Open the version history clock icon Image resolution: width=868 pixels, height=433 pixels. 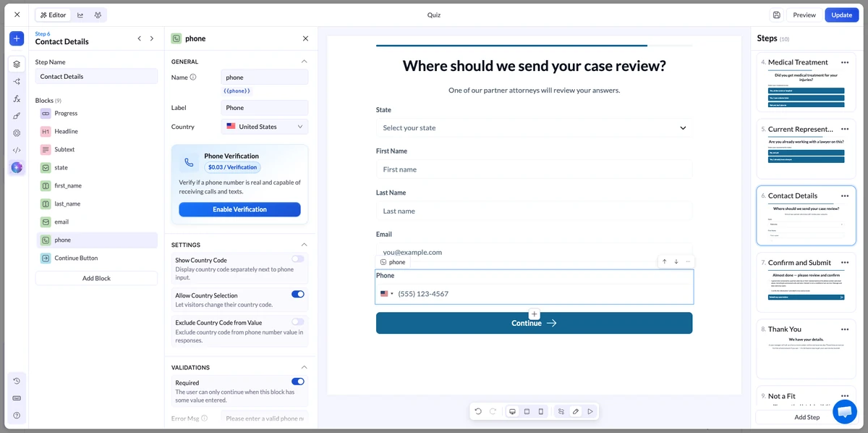pyautogui.click(x=17, y=381)
